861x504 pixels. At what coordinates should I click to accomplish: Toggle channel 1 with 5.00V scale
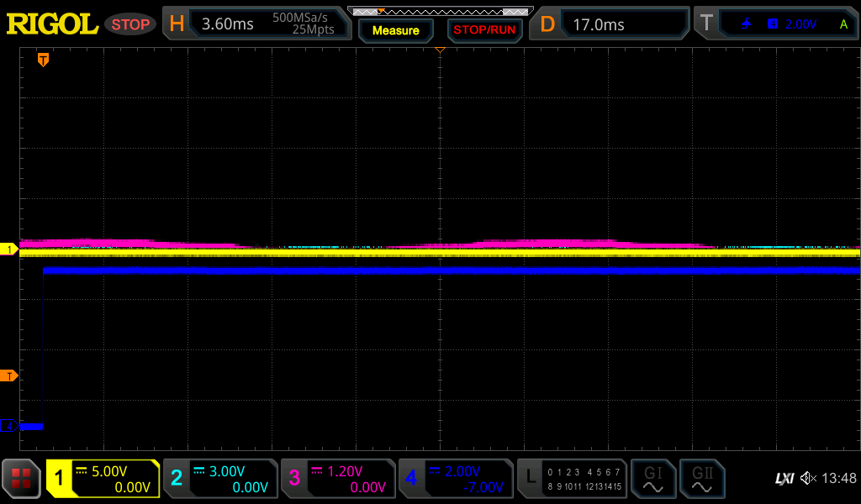[103, 479]
